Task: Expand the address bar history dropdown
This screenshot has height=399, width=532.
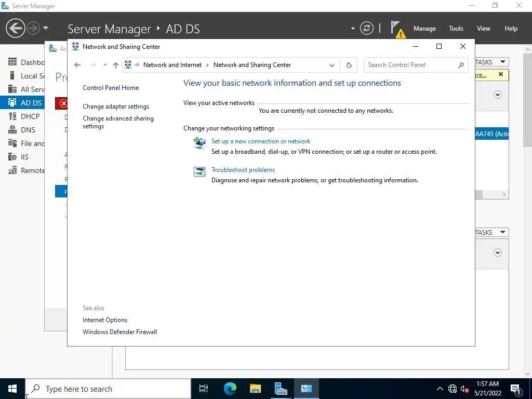Action: (x=332, y=65)
